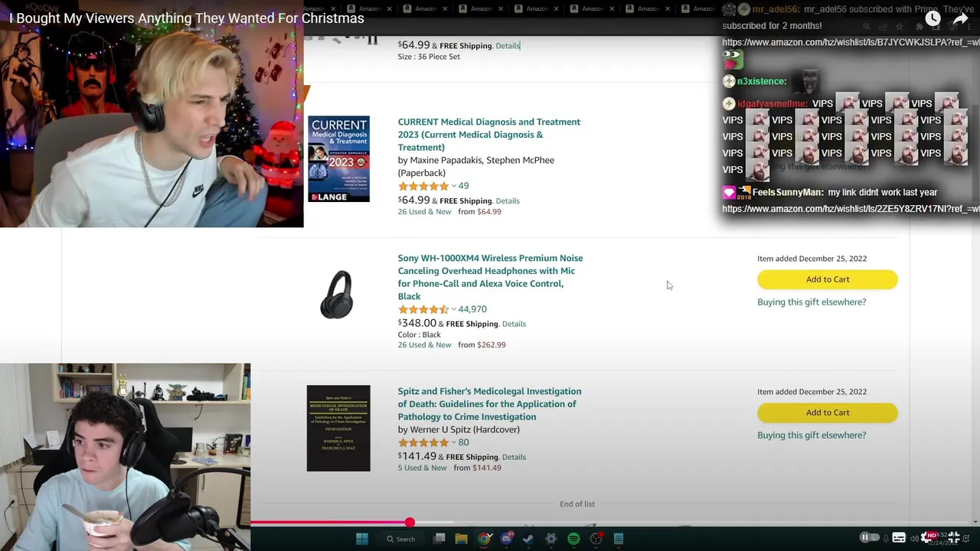Screen dimensions: 980x551
Task: Open the 44,970 reviews count link
Action: [472, 309]
